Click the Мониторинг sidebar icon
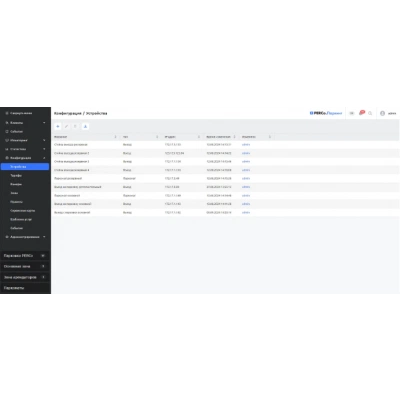 (x=7, y=140)
